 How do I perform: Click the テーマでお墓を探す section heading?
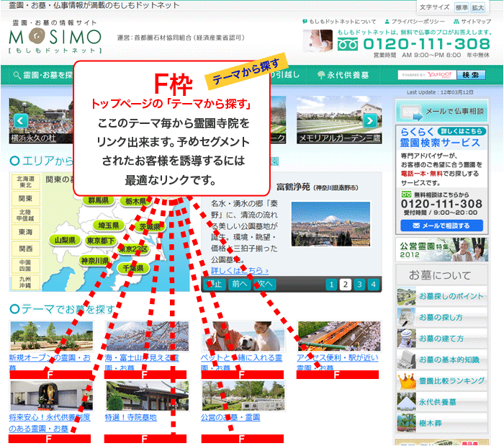coord(62,309)
